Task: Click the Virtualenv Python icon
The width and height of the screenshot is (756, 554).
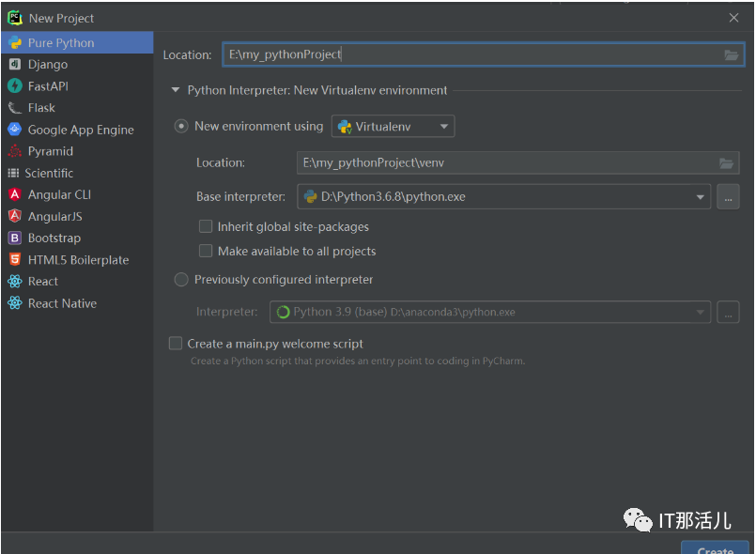Action: [x=345, y=127]
